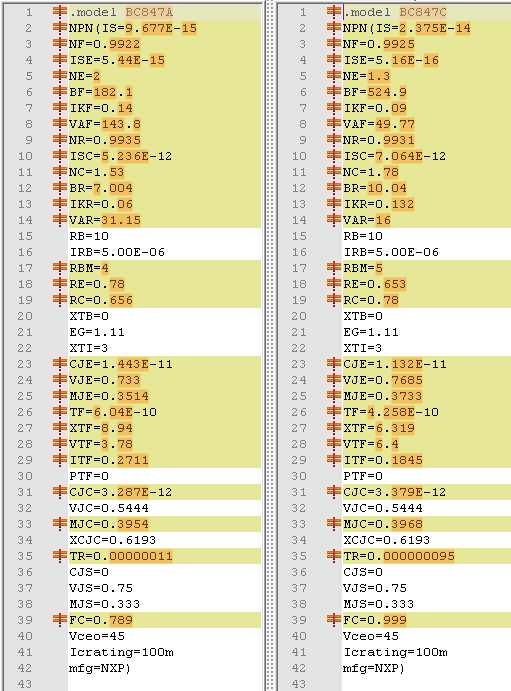This screenshot has width=511, height=691.
Task: Click the RC=0.78 line text
Action: coord(371,300)
